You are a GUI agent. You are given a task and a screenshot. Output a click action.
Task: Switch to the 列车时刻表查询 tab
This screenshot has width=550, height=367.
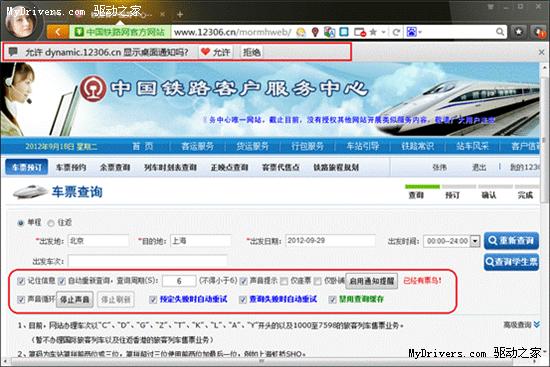pos(170,167)
